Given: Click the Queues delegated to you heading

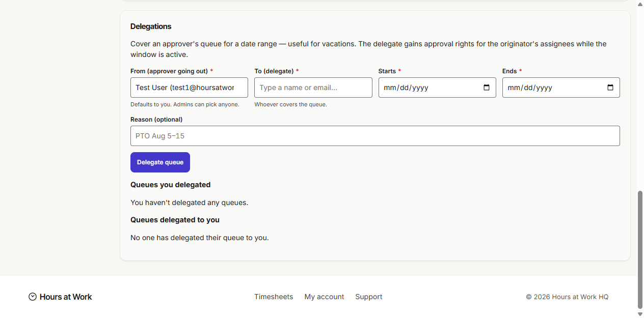Looking at the screenshot, I should click(x=175, y=220).
